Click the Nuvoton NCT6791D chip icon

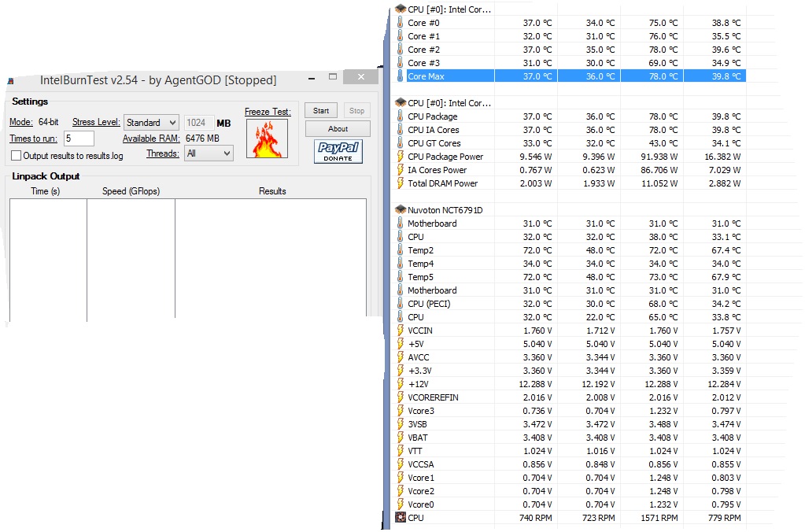coord(401,209)
